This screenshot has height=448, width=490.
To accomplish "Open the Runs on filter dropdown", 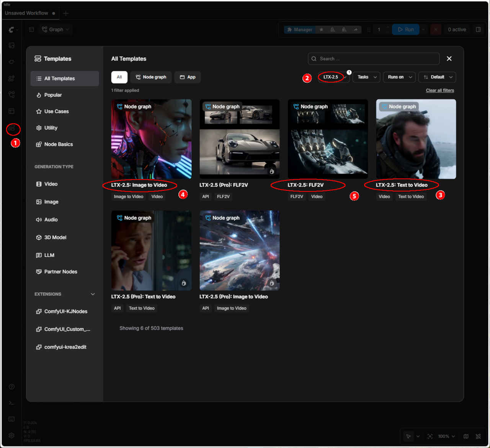I will point(399,77).
